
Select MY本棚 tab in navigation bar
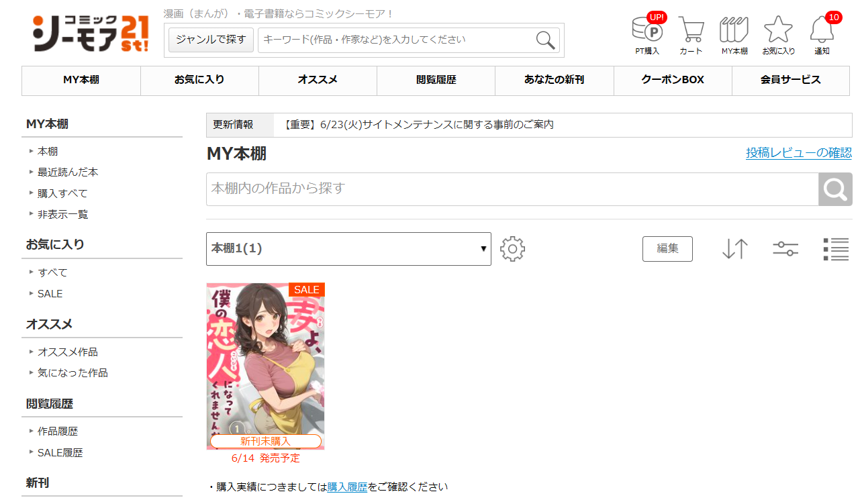click(x=81, y=81)
